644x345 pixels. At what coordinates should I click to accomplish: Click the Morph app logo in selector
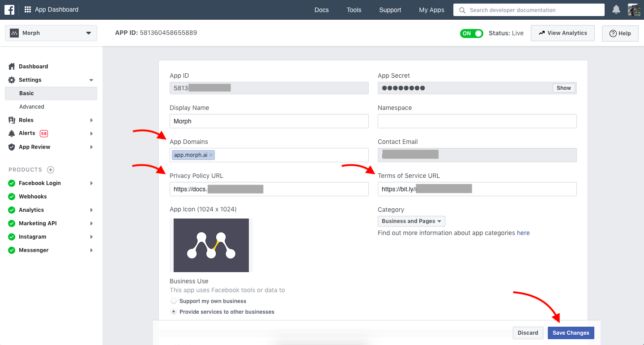click(14, 33)
